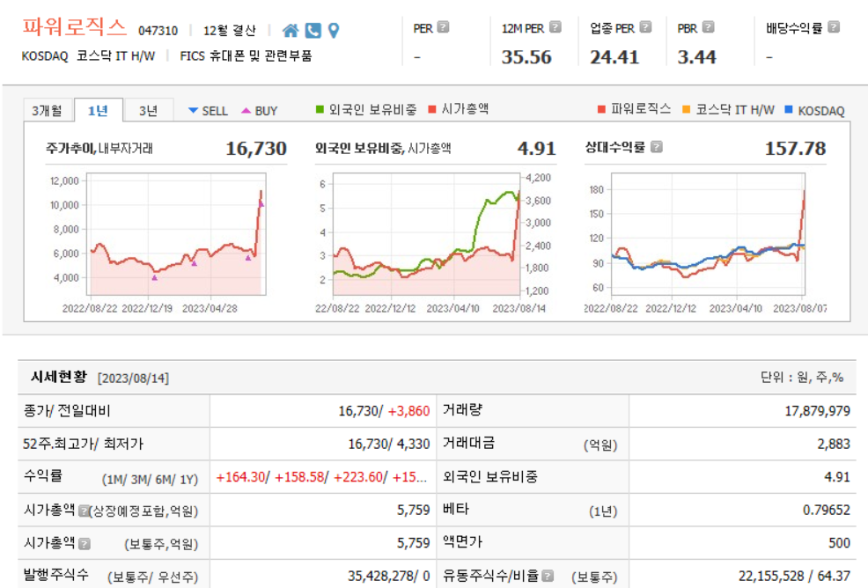Click the 베타 value 0.79652

coord(827,510)
